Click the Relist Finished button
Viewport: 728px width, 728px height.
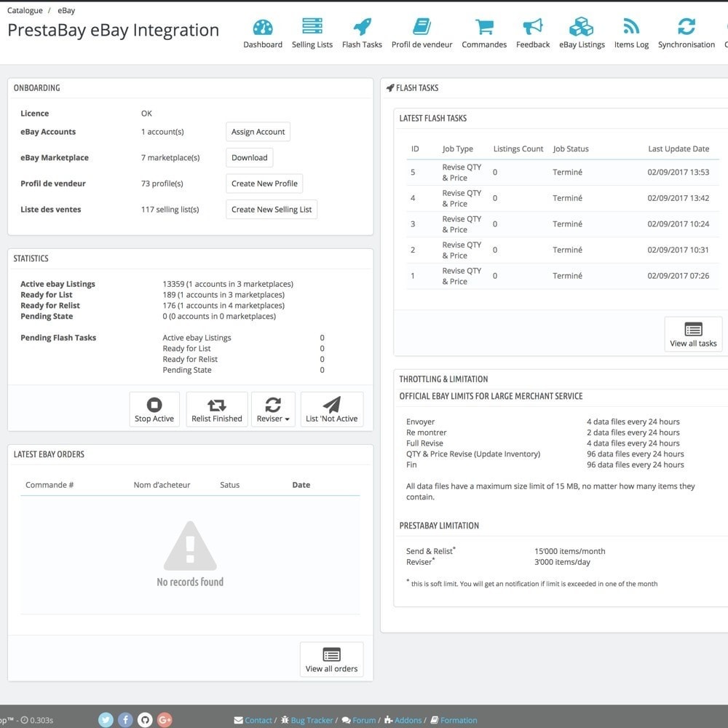[x=217, y=409]
